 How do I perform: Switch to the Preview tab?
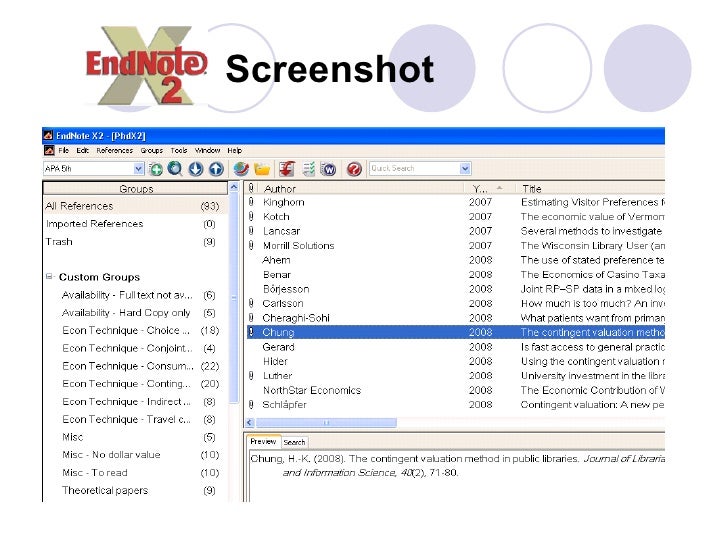coord(263,442)
